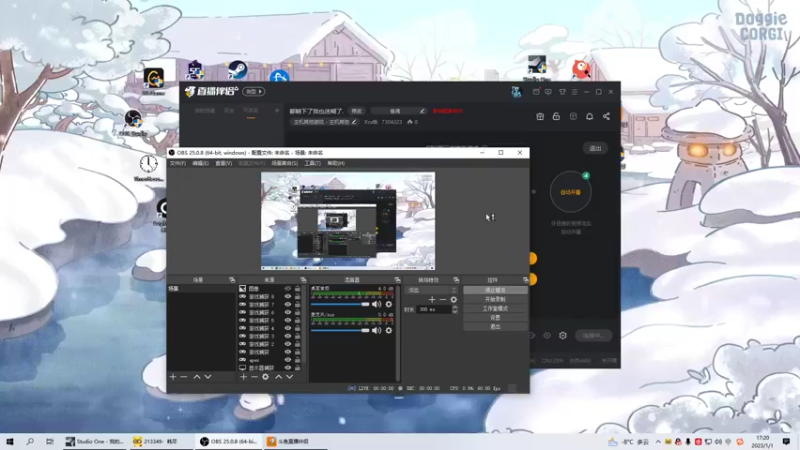
Task: Decrease transition duration with down arrow
Action: pos(455,311)
